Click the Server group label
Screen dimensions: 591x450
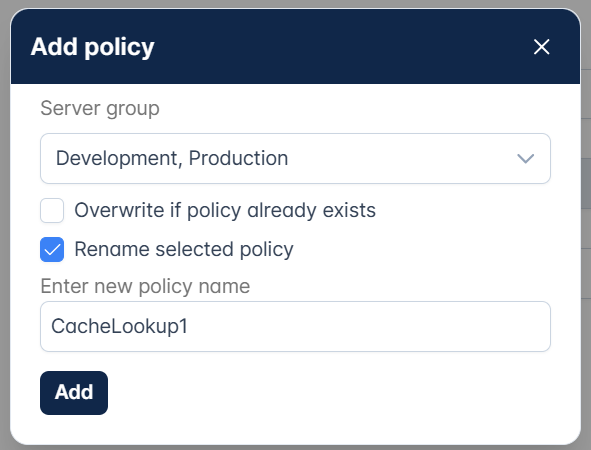coord(100,109)
